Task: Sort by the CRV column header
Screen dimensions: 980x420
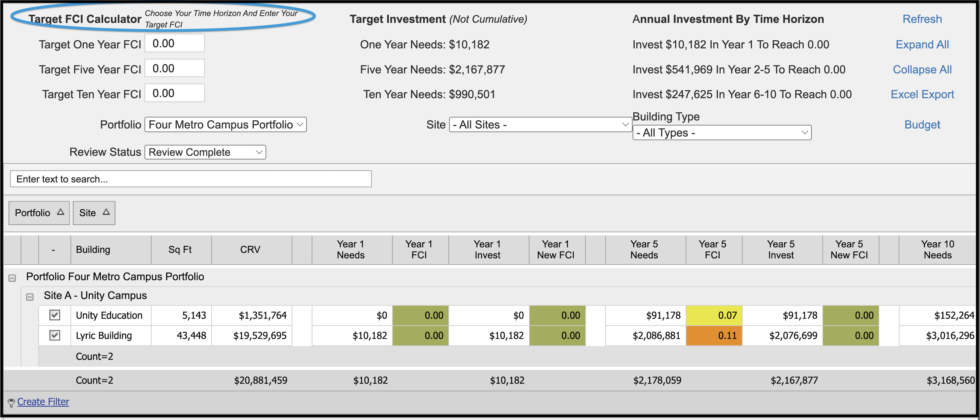Action: [x=252, y=250]
